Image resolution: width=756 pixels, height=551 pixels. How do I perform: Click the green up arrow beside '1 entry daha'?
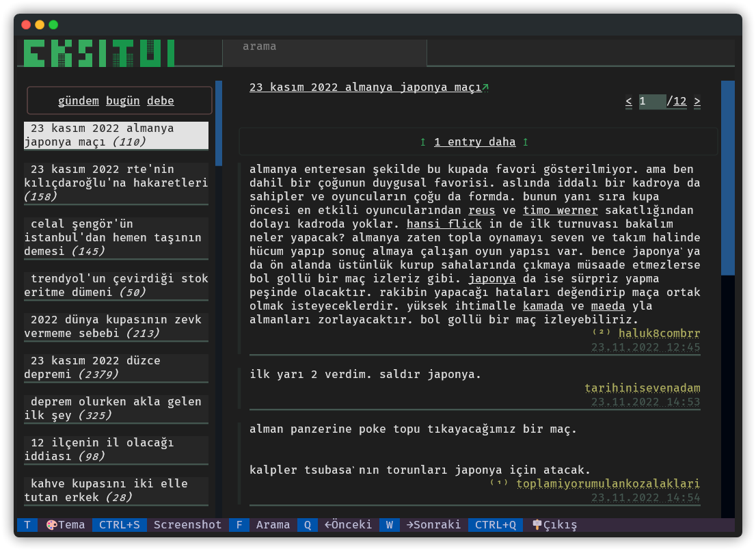(x=422, y=142)
